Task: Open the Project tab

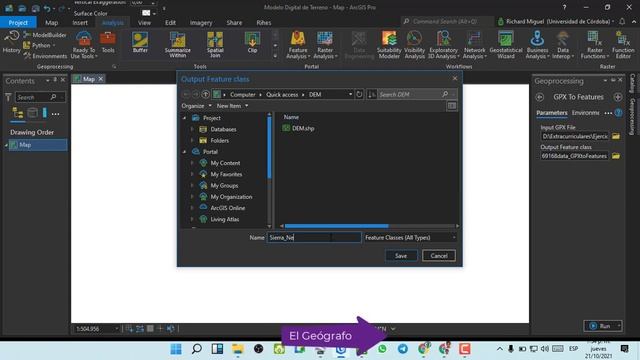Action: tap(18, 22)
